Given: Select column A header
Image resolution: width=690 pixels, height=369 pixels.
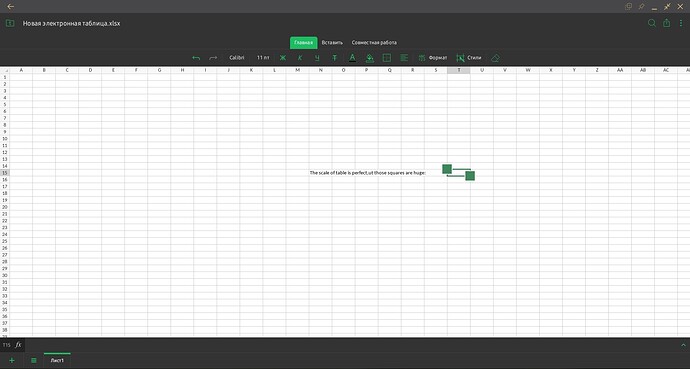Looking at the screenshot, I should [x=21, y=70].
